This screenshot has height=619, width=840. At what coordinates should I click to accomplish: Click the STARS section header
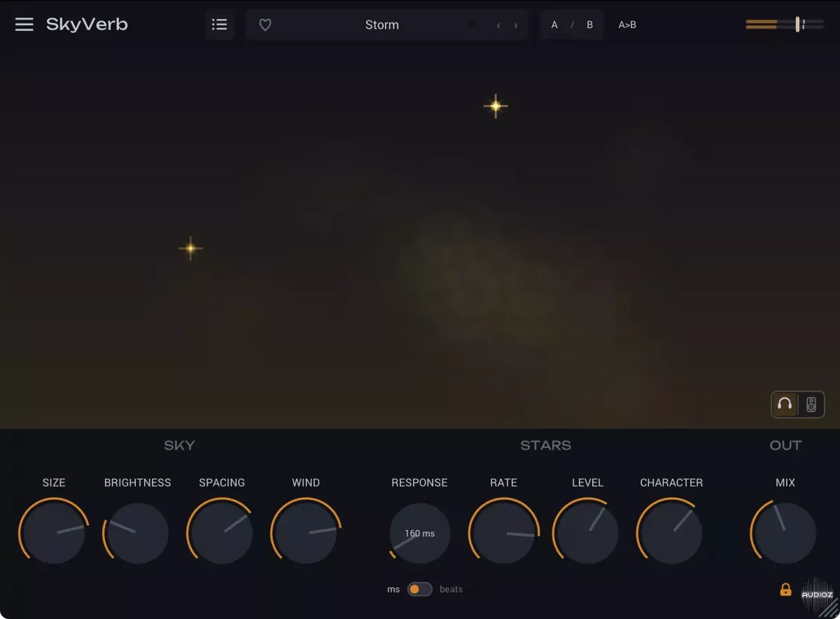point(546,445)
